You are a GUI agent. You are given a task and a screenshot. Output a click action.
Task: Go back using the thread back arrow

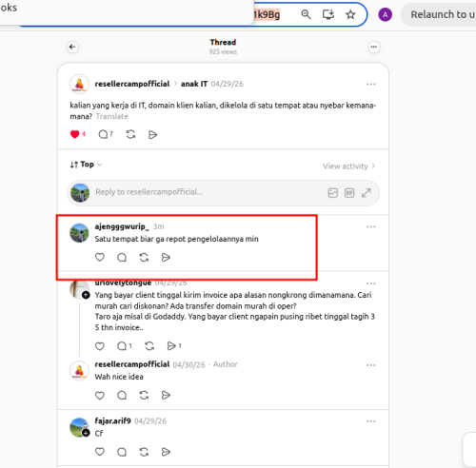point(72,47)
